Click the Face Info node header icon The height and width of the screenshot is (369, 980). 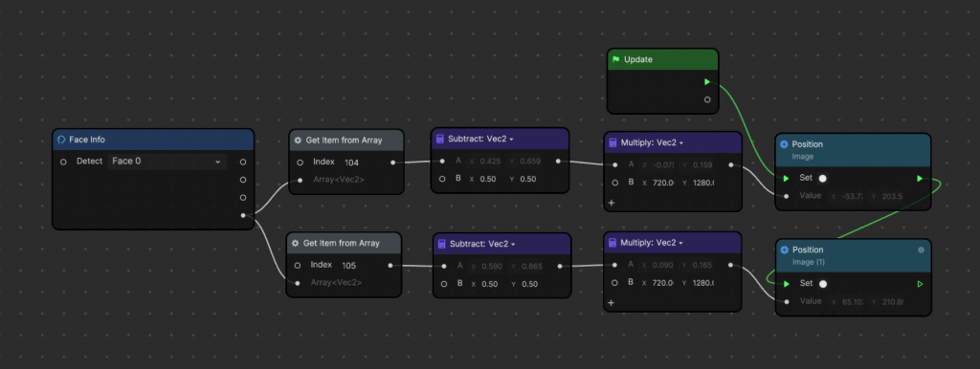pyautogui.click(x=61, y=140)
